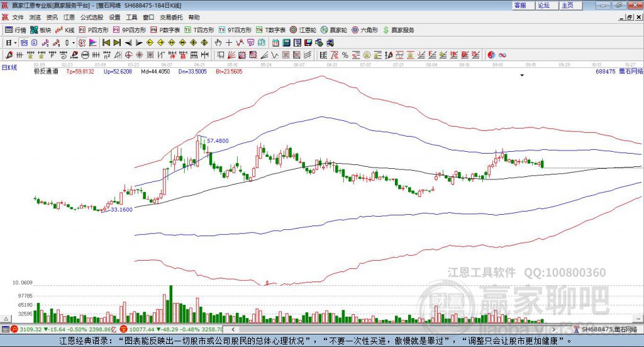Click the black right arrow icon
This screenshot has height=347, width=644.
(139, 43)
